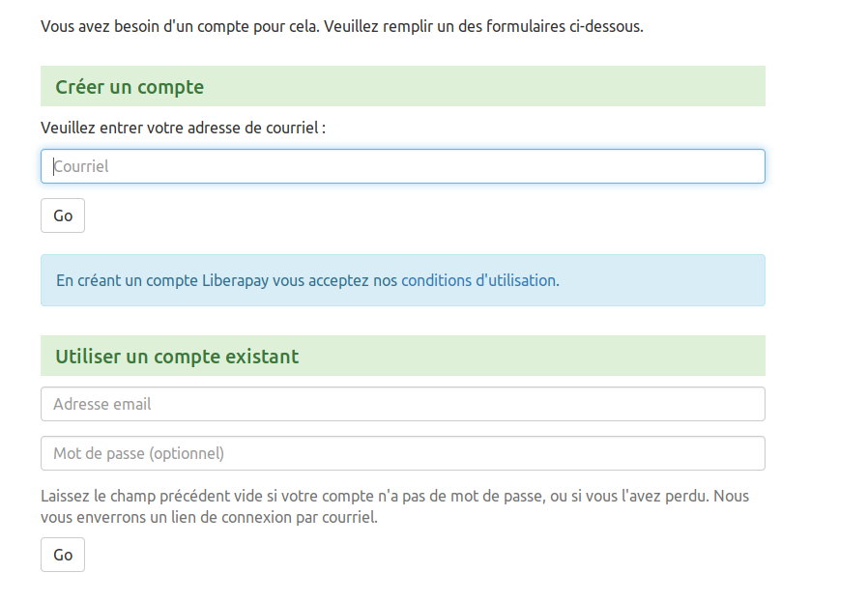Select the Mot de passe optional field
This screenshot has width=868, height=602.
(401, 452)
